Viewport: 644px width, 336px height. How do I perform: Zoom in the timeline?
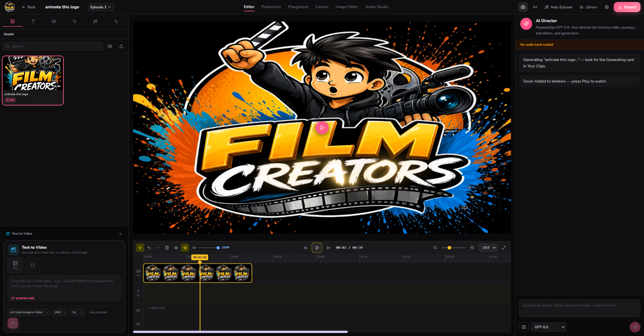tap(472, 248)
